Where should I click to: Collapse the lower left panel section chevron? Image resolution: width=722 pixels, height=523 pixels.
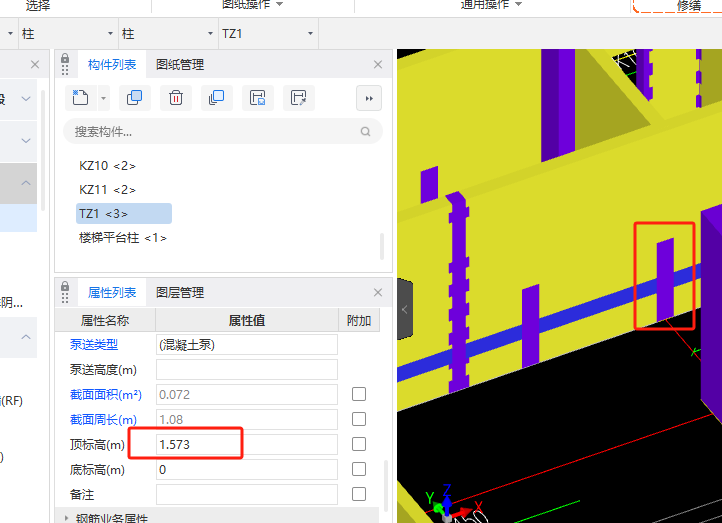(26, 337)
